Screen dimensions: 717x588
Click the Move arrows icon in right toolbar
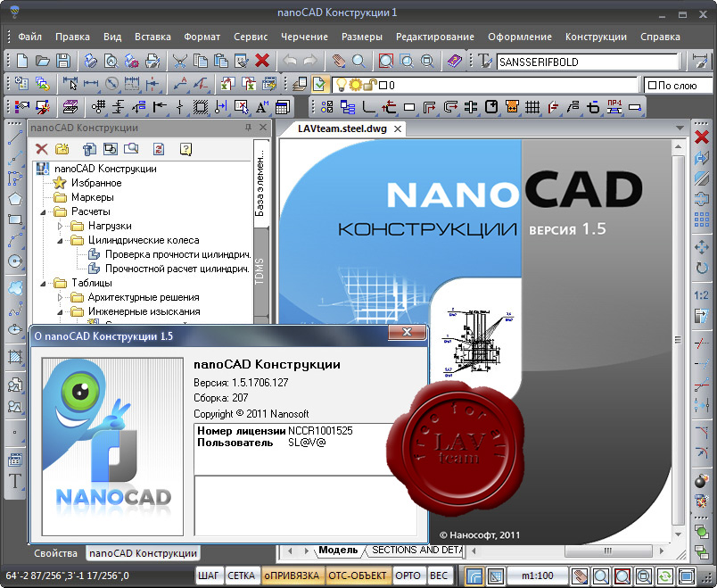pos(702,247)
